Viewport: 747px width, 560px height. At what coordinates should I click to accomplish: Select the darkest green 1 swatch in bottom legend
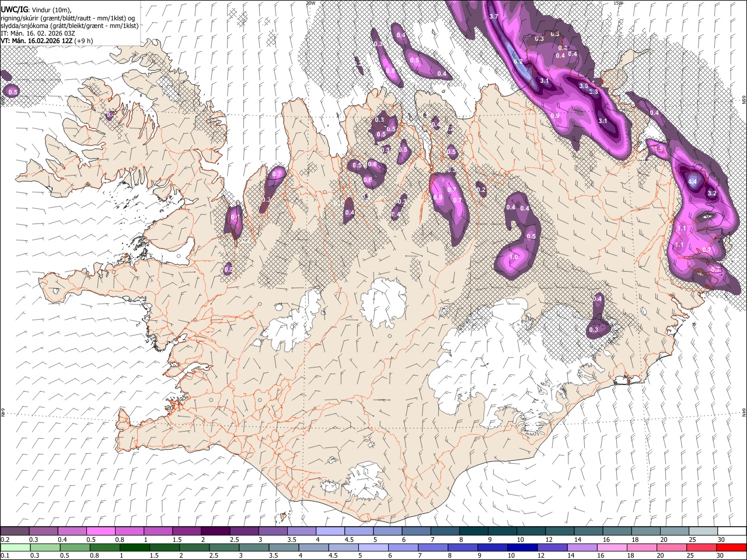click(x=135, y=547)
